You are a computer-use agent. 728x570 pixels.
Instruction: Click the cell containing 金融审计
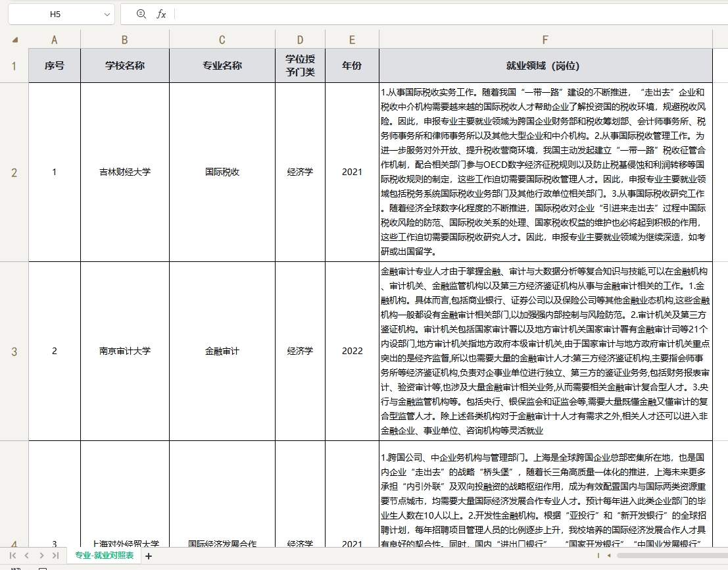[x=222, y=351]
